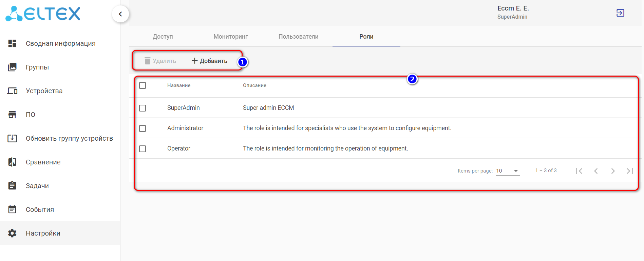
Task: Tick the SuperAdmin role checkbox
Action: [143, 108]
